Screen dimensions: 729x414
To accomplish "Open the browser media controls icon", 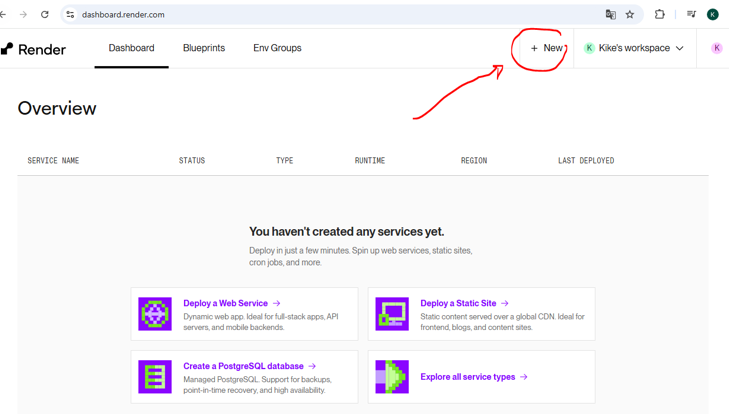I will coord(691,15).
